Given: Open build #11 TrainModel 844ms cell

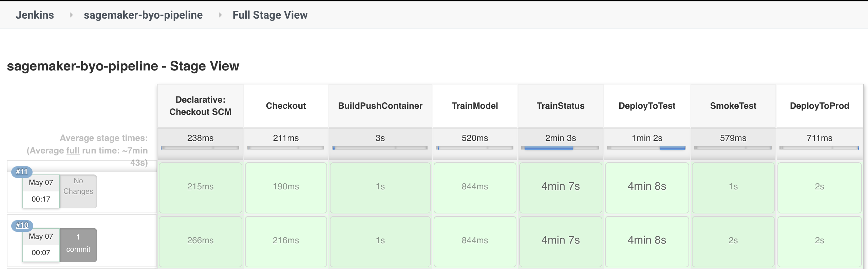Looking at the screenshot, I should click(475, 188).
